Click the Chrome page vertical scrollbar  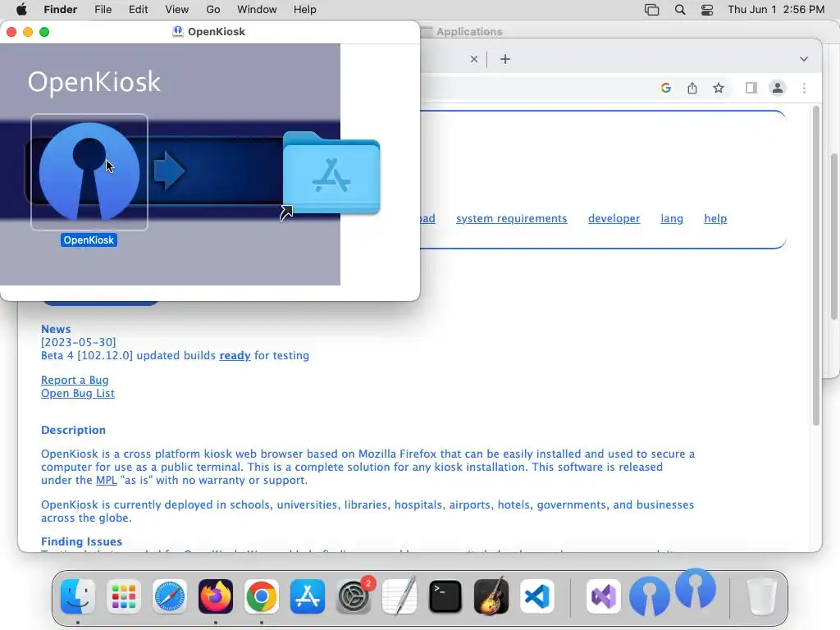click(816, 266)
